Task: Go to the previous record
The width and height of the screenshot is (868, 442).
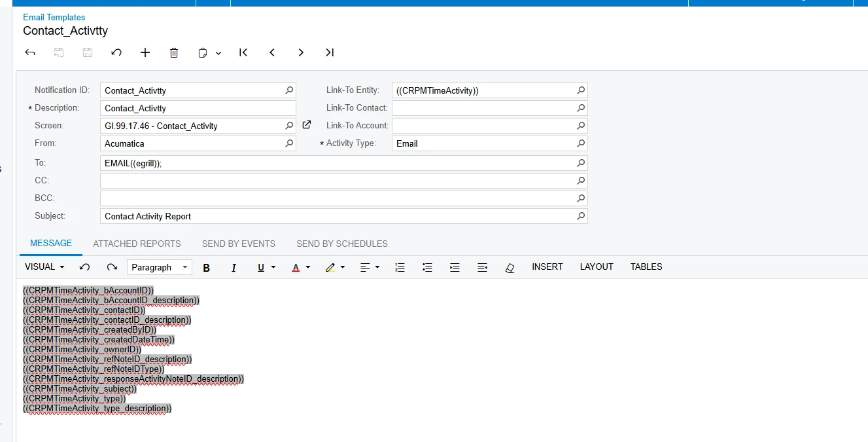Action: (272, 52)
